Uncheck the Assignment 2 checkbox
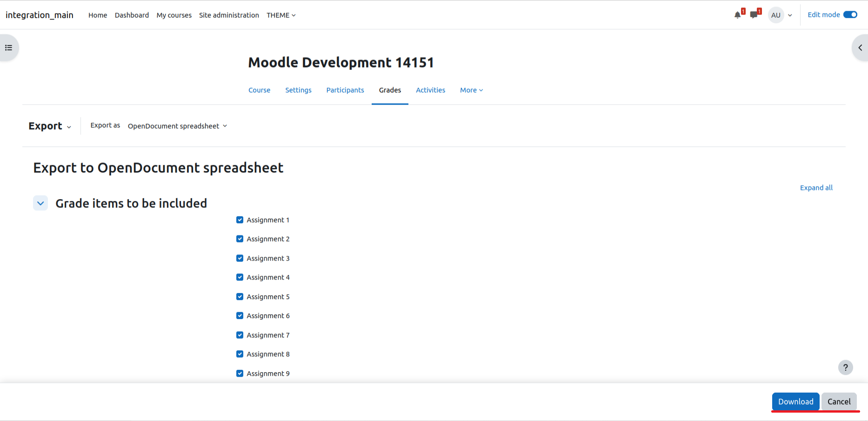Screen dimensions: 868x421 240,239
